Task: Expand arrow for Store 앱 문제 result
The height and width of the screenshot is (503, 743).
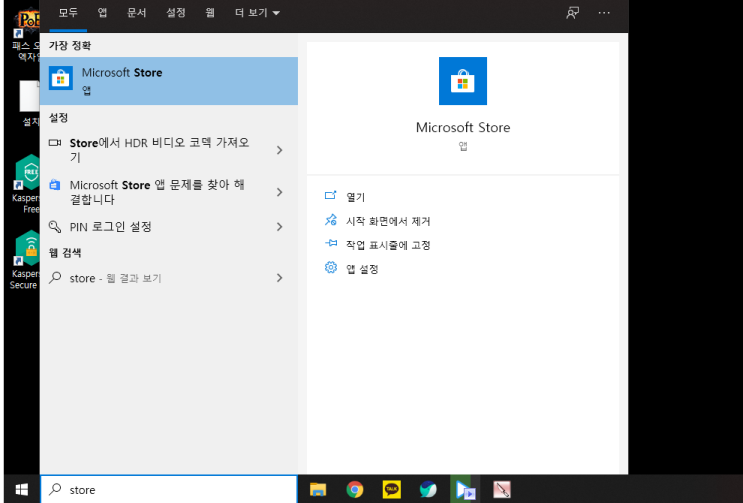Action: pyautogui.click(x=280, y=192)
